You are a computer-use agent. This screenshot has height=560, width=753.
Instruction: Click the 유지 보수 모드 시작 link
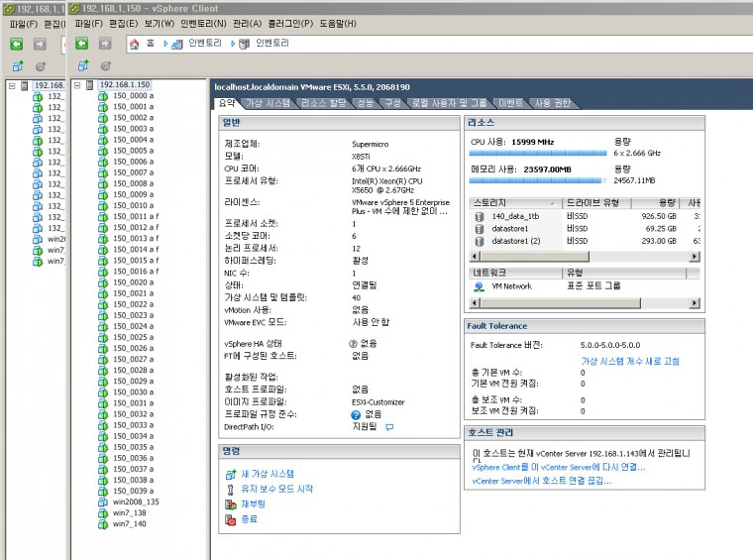277,489
